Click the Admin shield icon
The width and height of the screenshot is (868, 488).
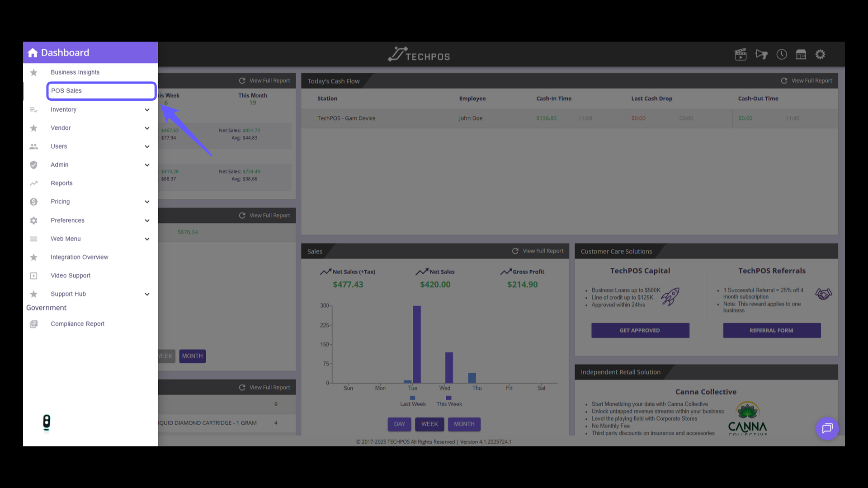pos(33,165)
